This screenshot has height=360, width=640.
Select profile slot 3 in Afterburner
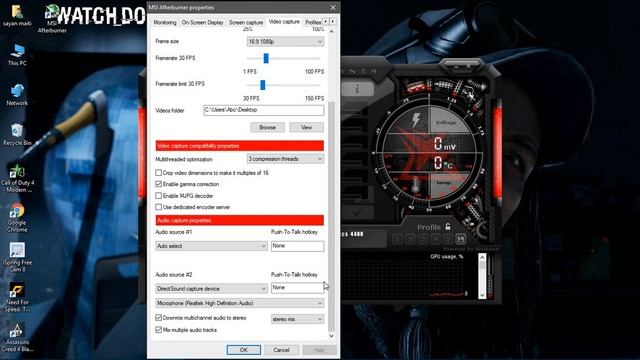pyautogui.click(x=423, y=239)
